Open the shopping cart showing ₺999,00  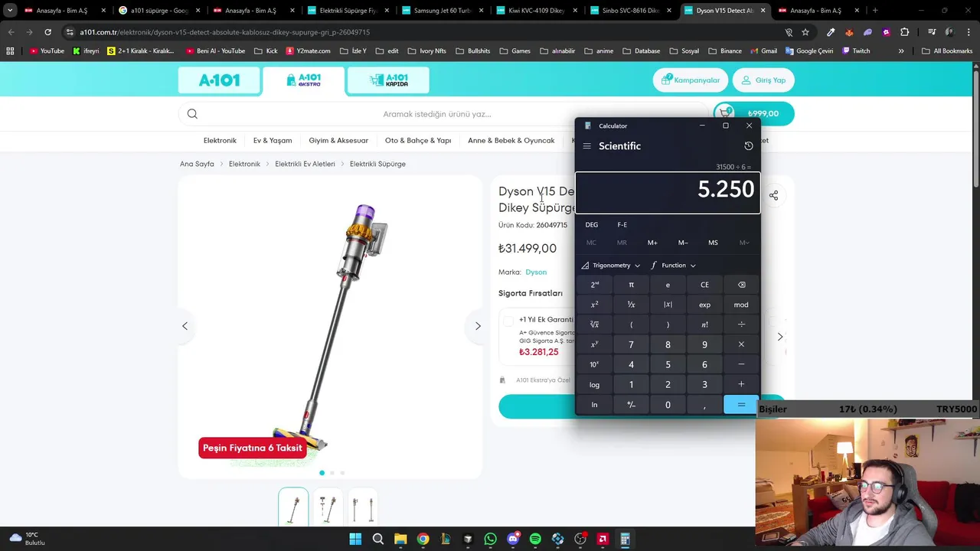point(753,114)
